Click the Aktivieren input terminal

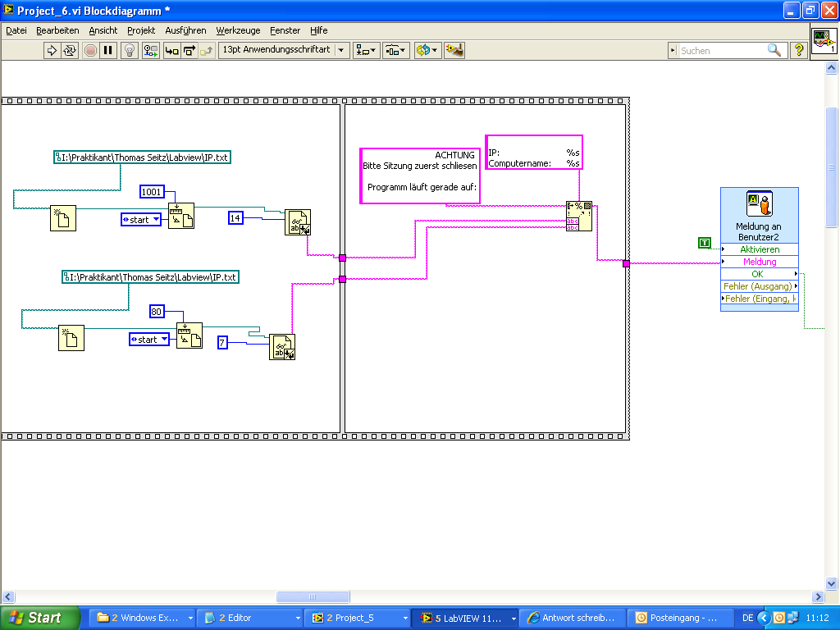click(760, 249)
